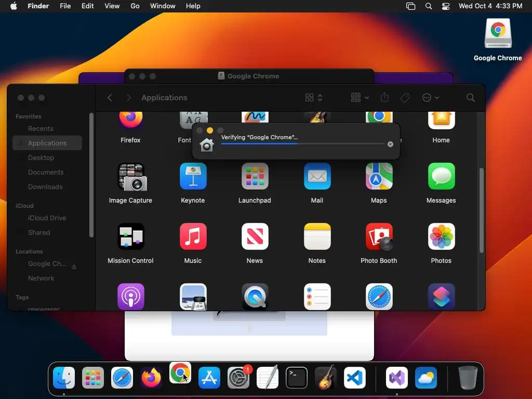Open the Launchpad app in Applications
532x399 pixels.
[x=255, y=176]
